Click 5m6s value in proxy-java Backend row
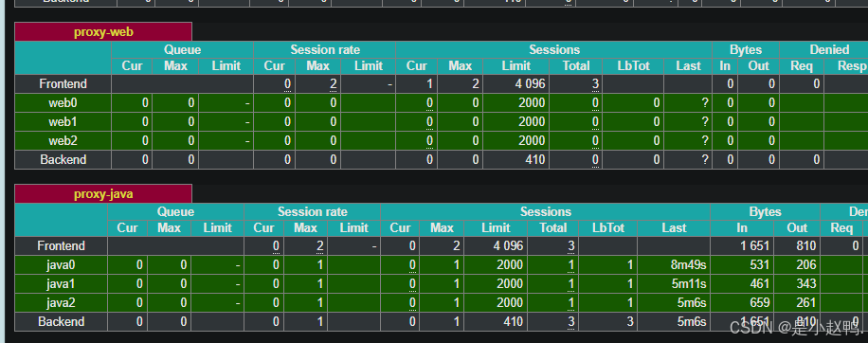The width and height of the screenshot is (868, 343). pyautogui.click(x=692, y=321)
